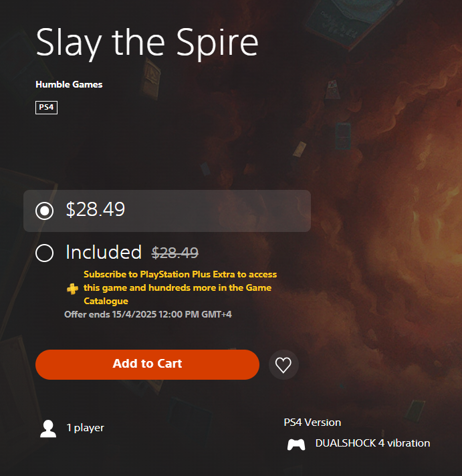Click empty area of highlighted price option box
This screenshot has width=462, height=476.
(x=219, y=211)
